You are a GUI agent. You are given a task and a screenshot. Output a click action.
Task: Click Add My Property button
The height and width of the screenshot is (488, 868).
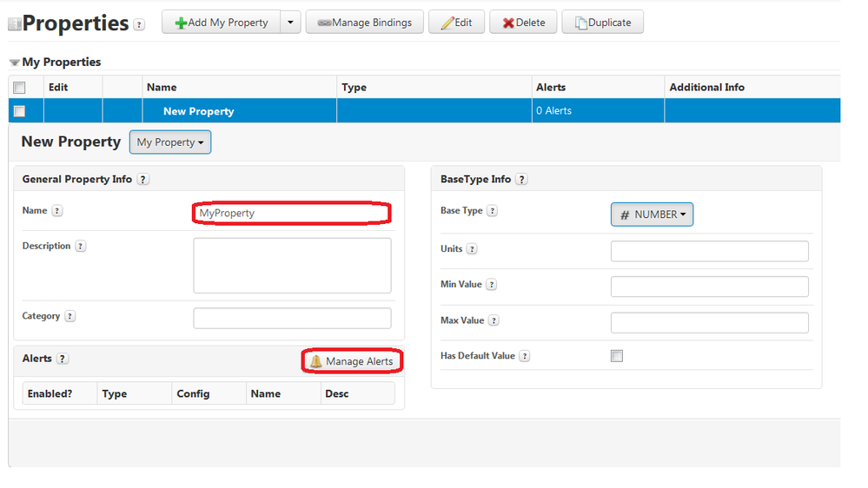click(x=221, y=22)
